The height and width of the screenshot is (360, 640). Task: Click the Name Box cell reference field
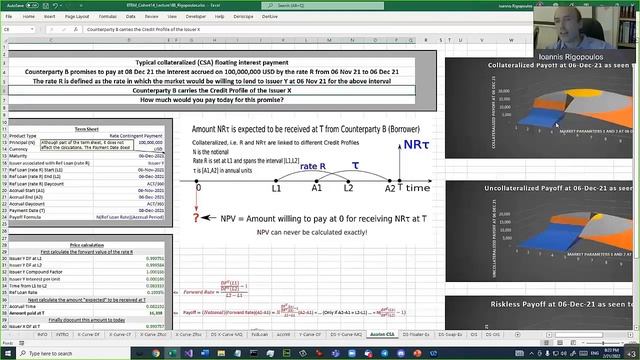(16, 29)
